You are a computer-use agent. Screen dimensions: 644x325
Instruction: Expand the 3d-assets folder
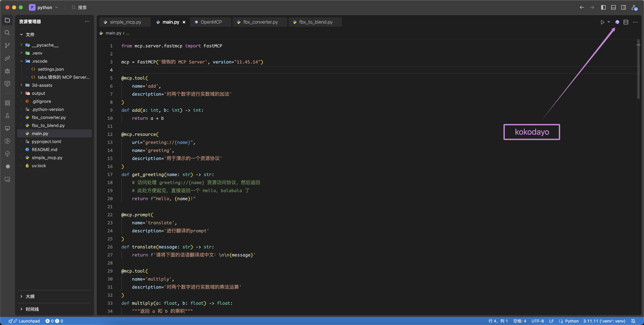click(42, 85)
